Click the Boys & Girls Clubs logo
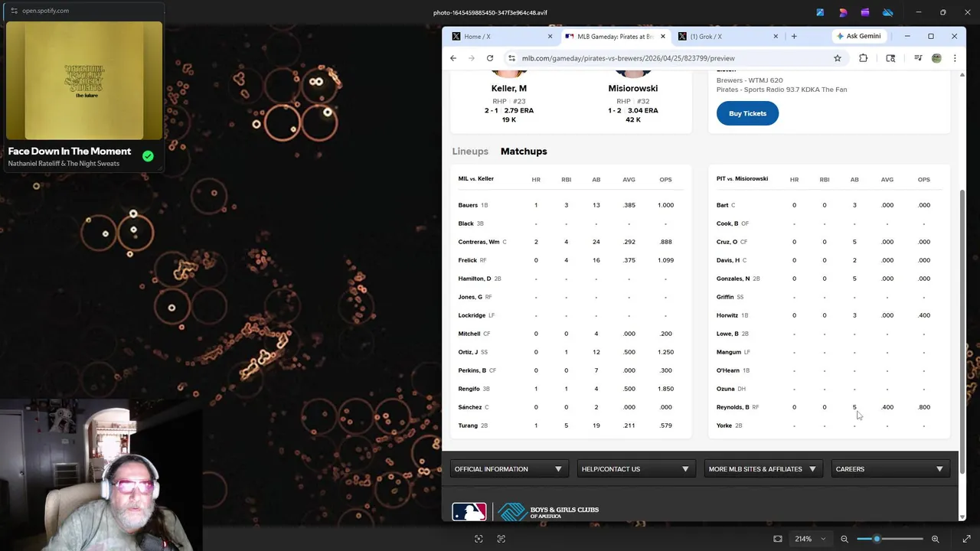Viewport: 980px width, 551px height. [548, 512]
